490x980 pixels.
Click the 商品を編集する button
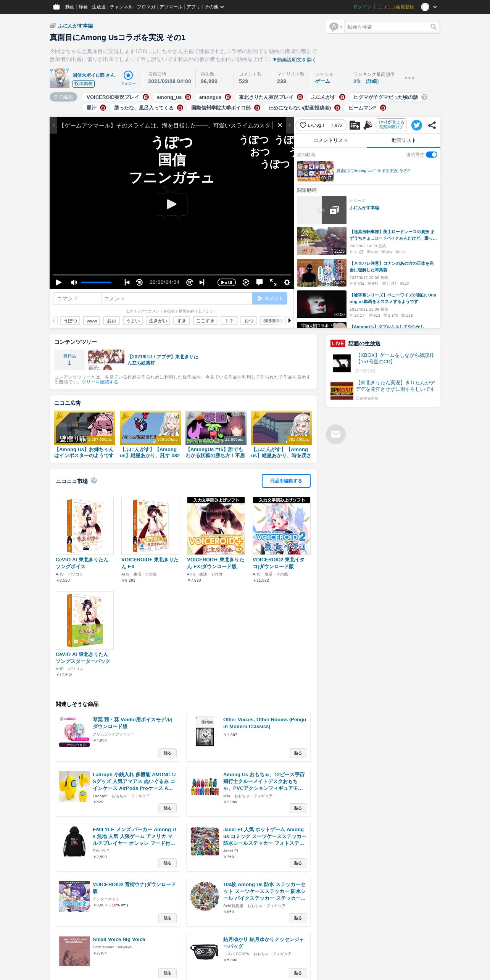pyautogui.click(x=286, y=481)
